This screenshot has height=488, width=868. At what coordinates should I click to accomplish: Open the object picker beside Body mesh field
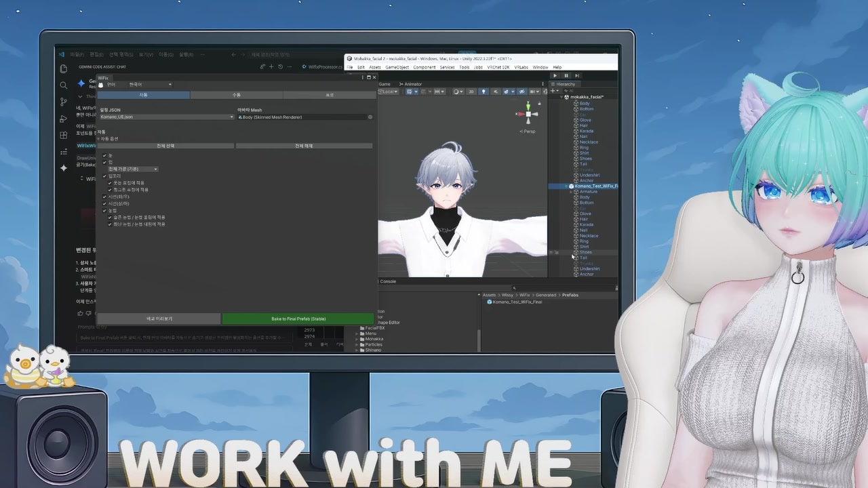370,117
